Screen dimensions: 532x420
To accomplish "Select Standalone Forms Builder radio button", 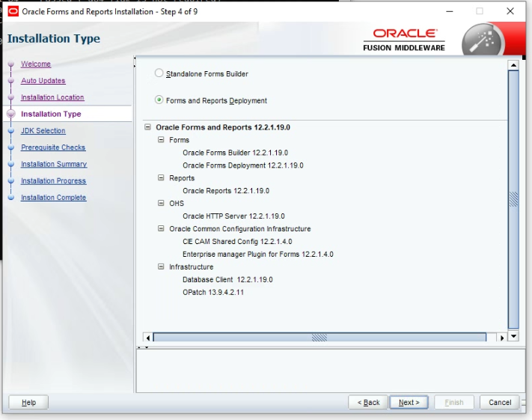I will tap(159, 73).
